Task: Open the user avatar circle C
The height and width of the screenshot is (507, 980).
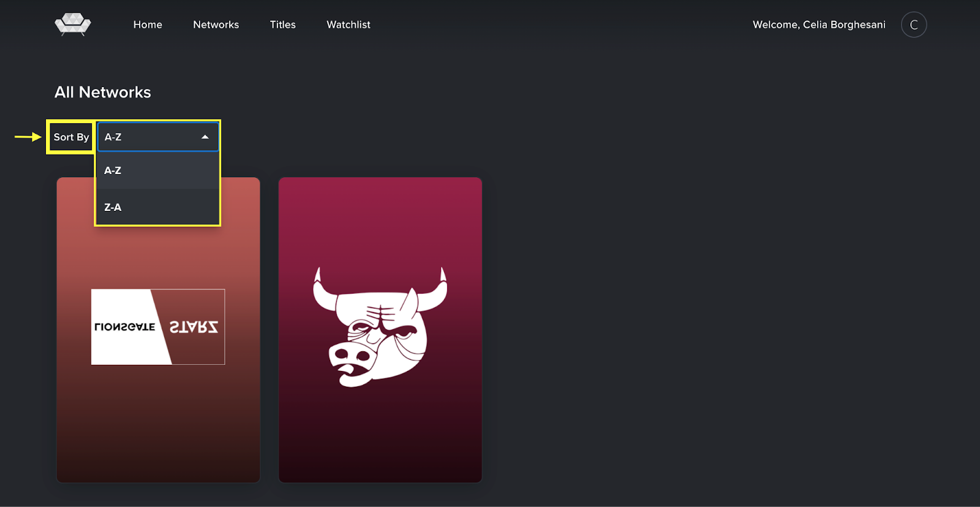Action: click(914, 25)
